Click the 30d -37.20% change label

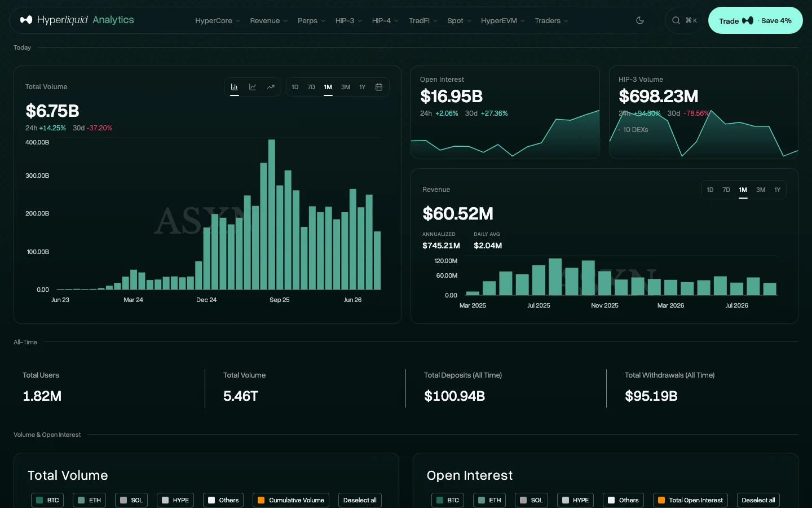(x=92, y=128)
